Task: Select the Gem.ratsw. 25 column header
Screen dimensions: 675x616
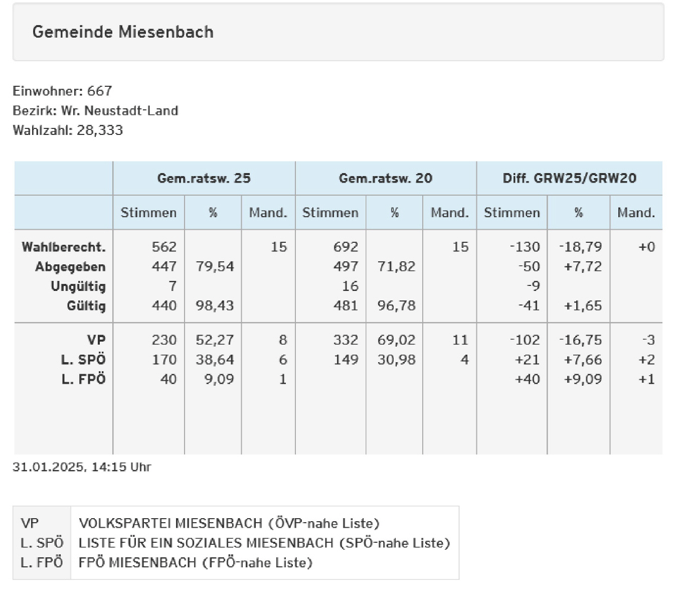Action: (204, 178)
